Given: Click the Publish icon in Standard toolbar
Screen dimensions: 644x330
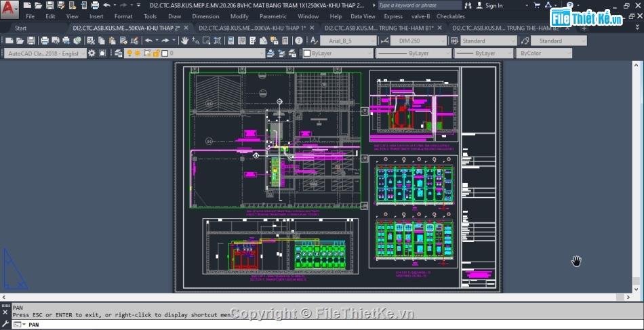Looking at the screenshot, I should click(x=66, y=41).
